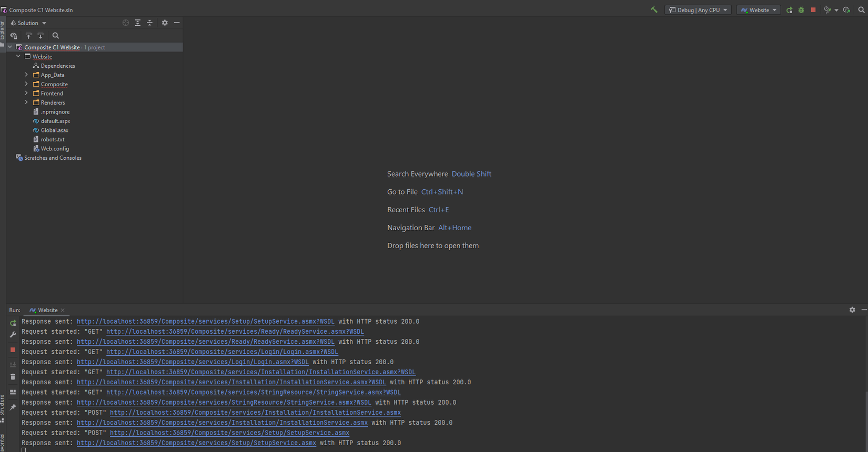This screenshot has height=452, width=868.
Task: Open the Structure side tab
Action: pos(3,408)
